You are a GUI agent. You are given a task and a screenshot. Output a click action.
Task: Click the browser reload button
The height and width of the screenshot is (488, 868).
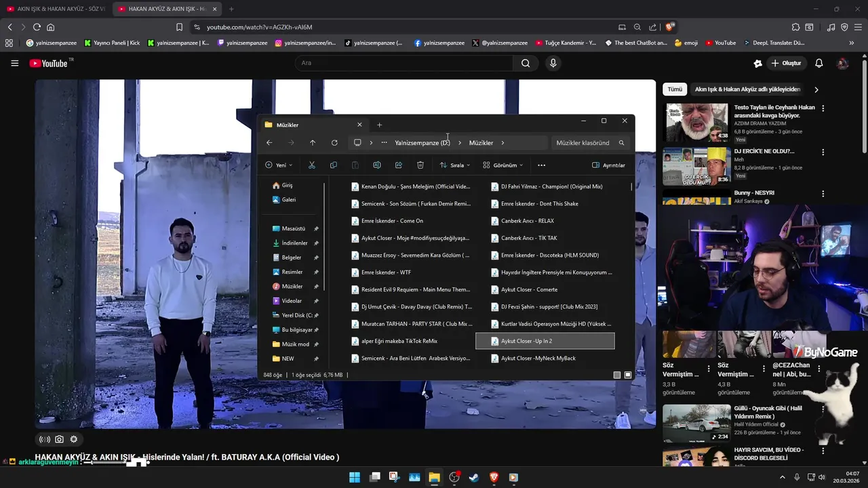pyautogui.click(x=37, y=27)
